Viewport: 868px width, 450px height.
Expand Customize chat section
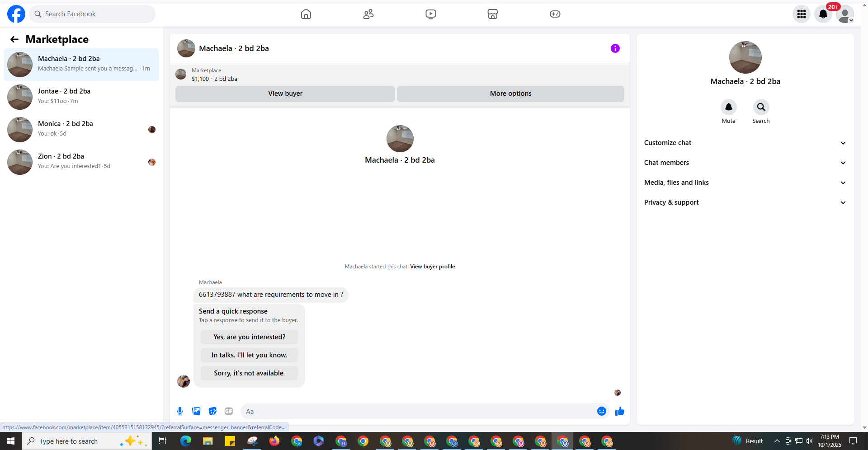point(745,143)
